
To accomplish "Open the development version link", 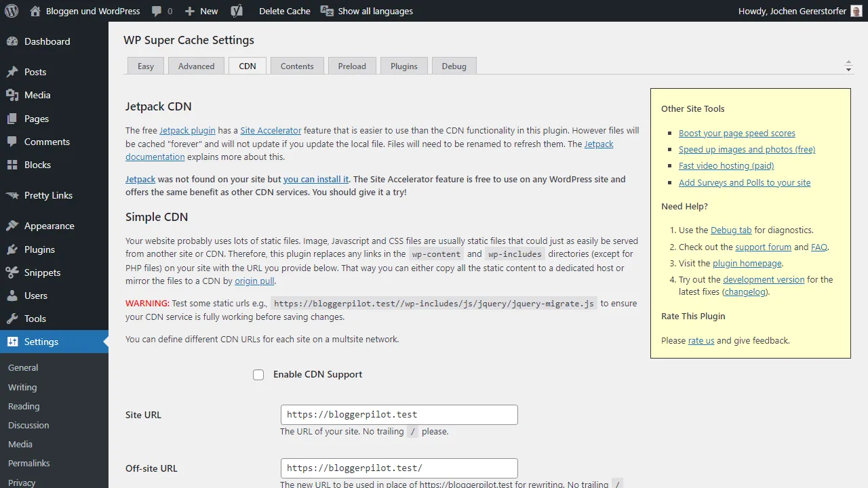I will tap(764, 279).
